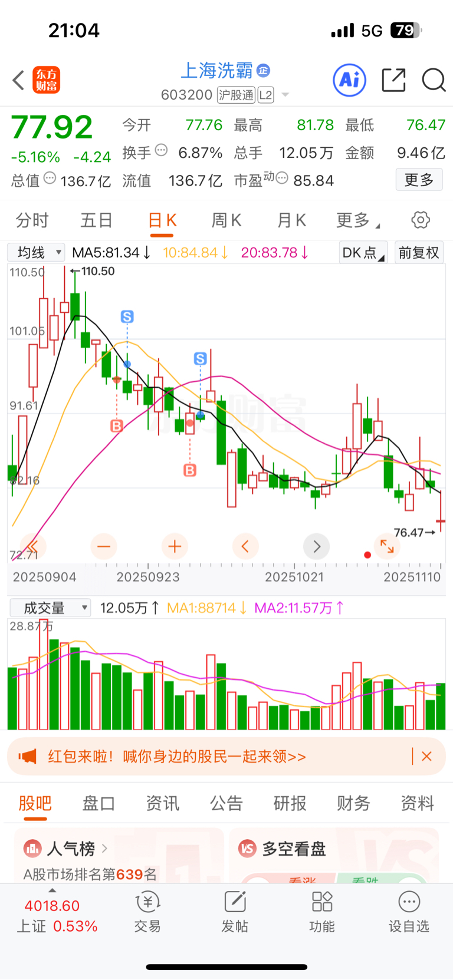Image resolution: width=453 pixels, height=980 pixels.
Task: Tap the first B buy marker
Action: [117, 425]
